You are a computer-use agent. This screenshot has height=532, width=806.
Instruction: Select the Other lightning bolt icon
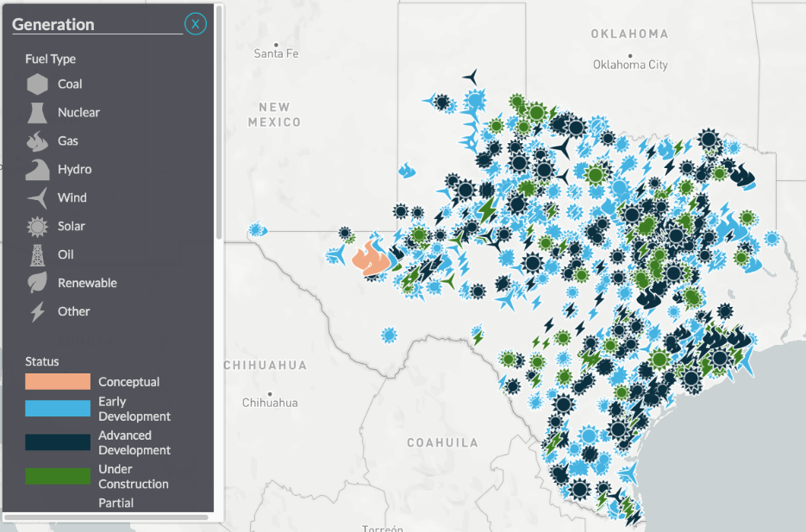[x=38, y=311]
